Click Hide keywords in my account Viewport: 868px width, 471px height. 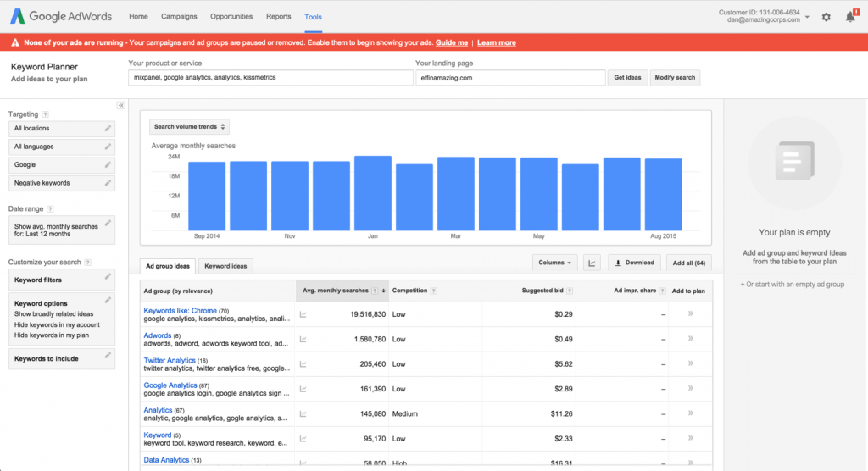57,325
